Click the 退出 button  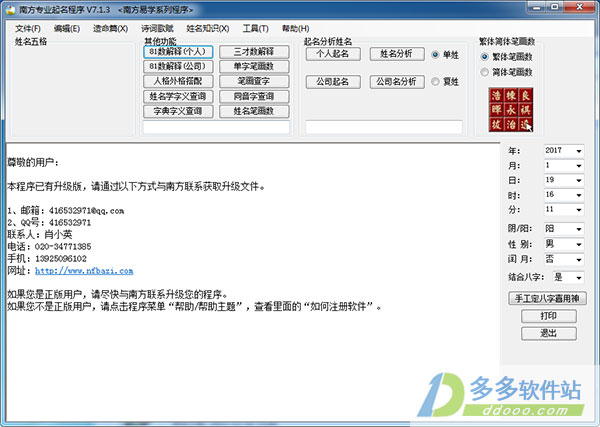549,334
